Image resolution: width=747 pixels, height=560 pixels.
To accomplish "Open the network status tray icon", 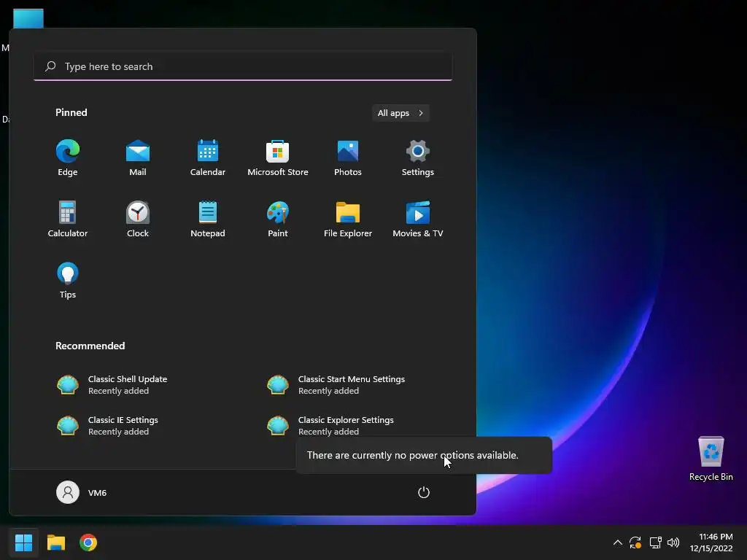I will (656, 542).
